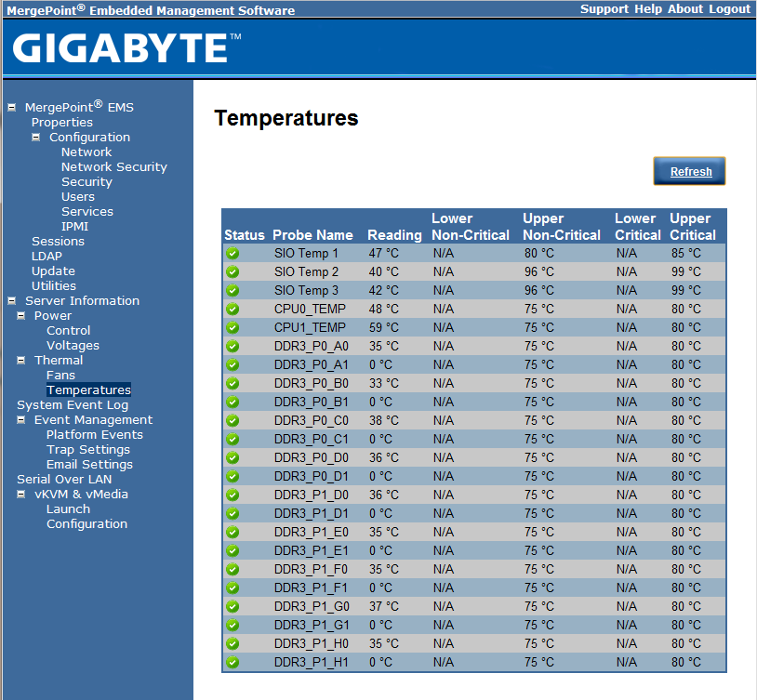Open the Services page
The height and width of the screenshot is (700, 757).
[86, 211]
